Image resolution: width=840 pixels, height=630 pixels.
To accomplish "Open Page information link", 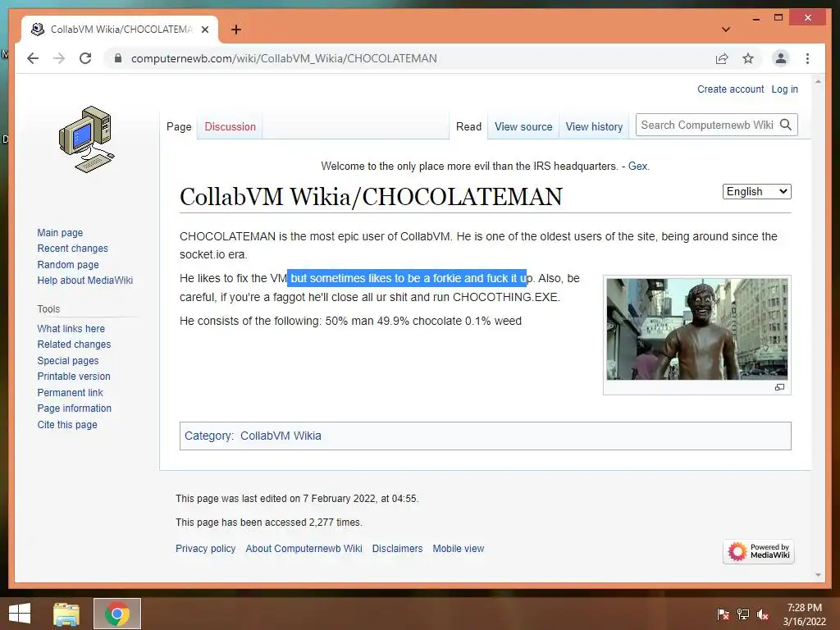I will click(x=75, y=409).
